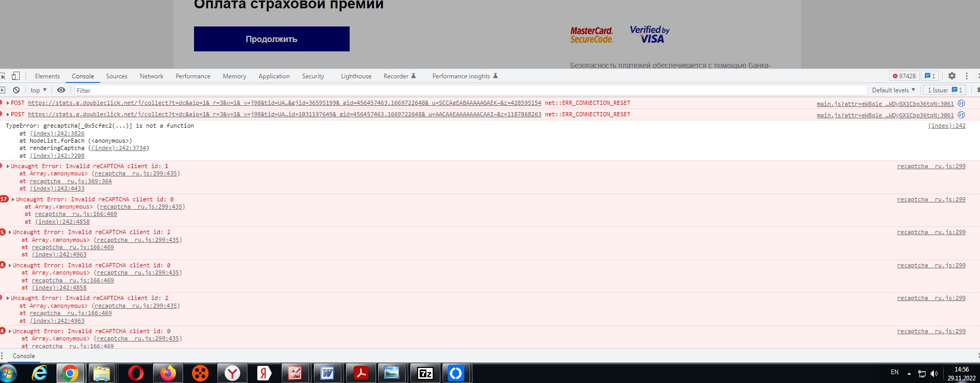This screenshot has height=383, width=980.
Task: Expand the Invalid reCAPTCHA client id: 1 error
Action: pyautogui.click(x=8, y=166)
